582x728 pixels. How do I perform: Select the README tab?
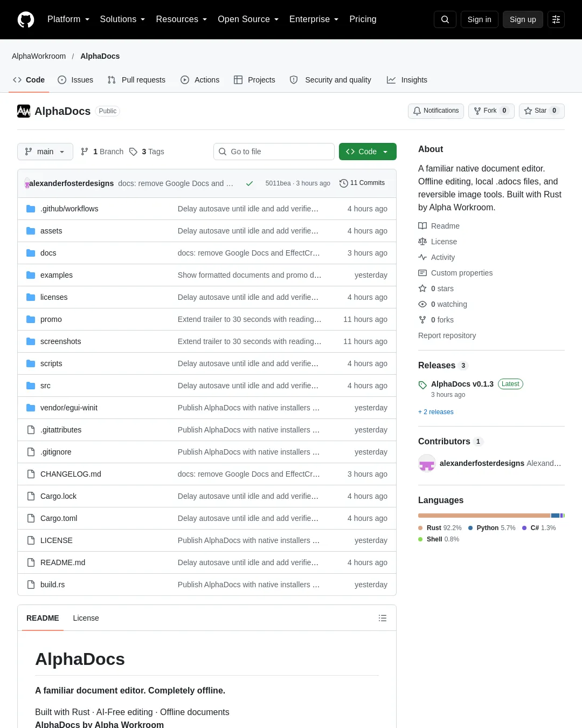pyautogui.click(x=43, y=618)
